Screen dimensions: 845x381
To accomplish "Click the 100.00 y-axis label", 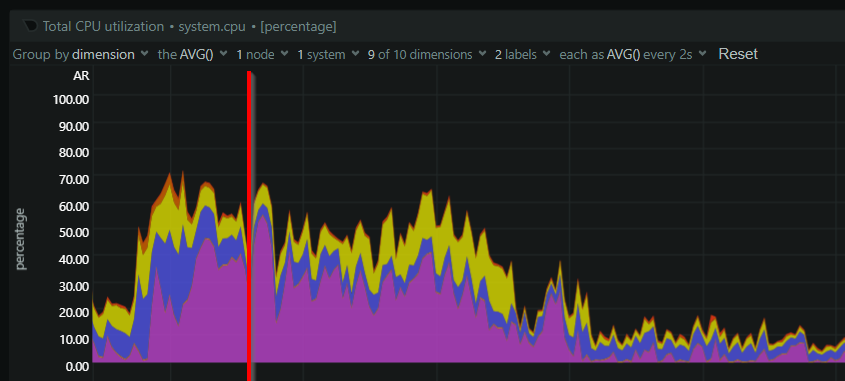I will pos(70,100).
